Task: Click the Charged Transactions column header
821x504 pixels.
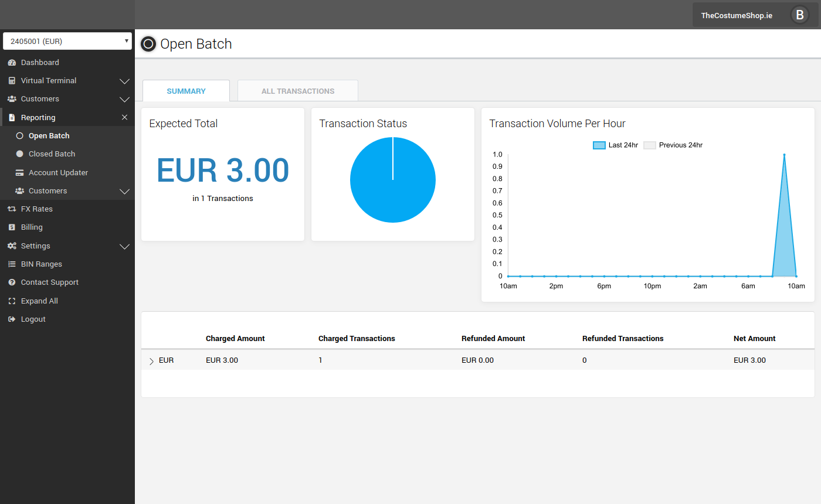Action: click(357, 339)
